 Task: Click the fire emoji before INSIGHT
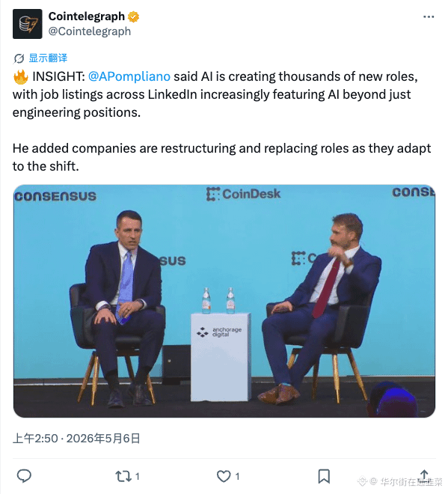pos(21,77)
